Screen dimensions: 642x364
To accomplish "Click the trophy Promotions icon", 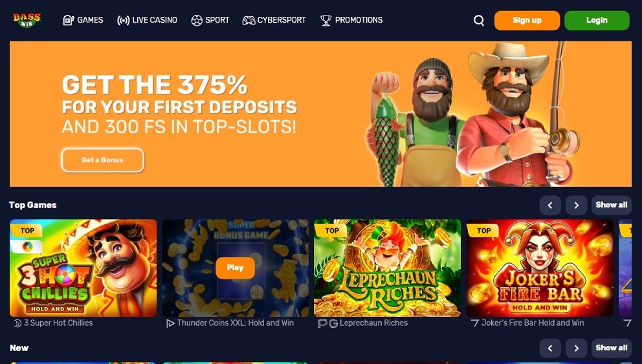I will click(326, 20).
